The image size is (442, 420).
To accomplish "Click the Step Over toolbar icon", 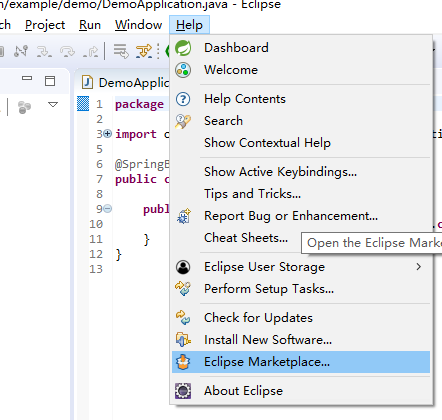I will (67, 51).
